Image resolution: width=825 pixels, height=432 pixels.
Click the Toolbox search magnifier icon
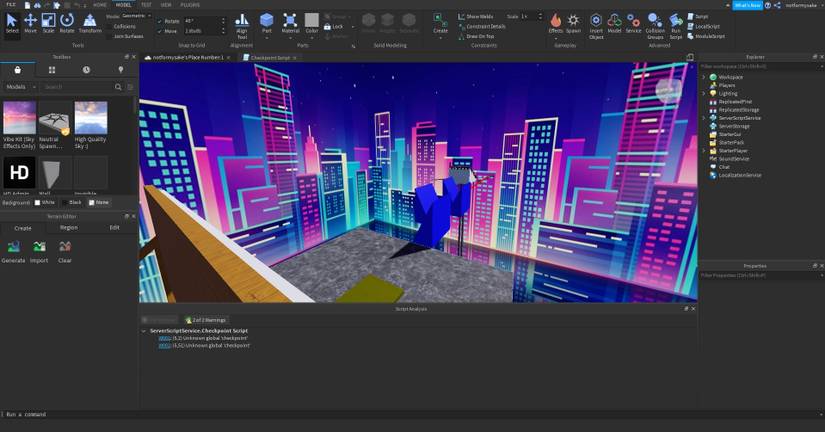(x=118, y=87)
